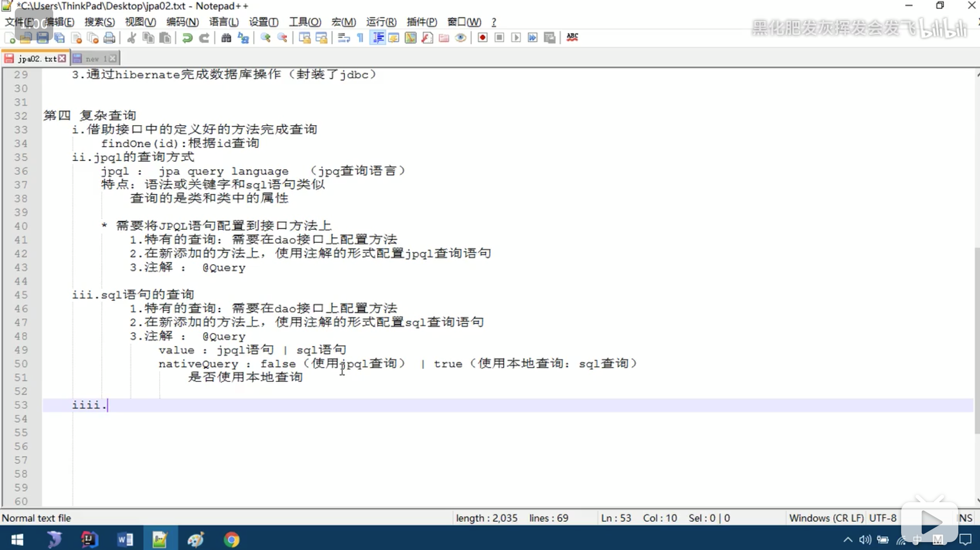This screenshot has height=550, width=980.
Task: Toggle the indent guide button
Action: pos(378,37)
